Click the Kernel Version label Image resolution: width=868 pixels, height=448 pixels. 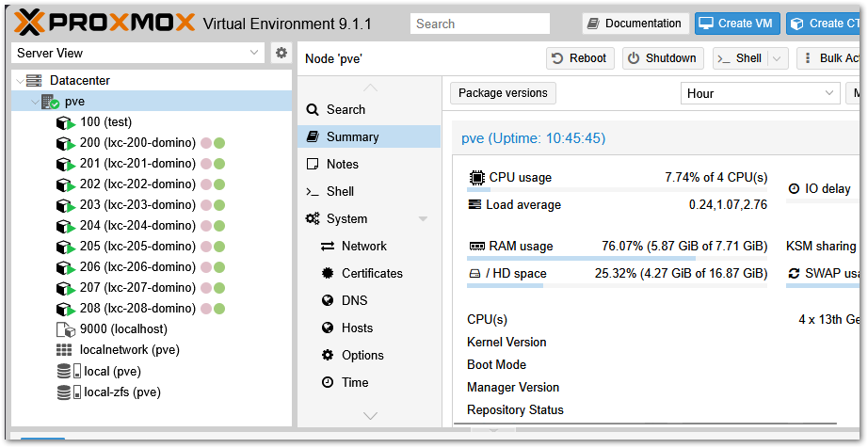click(506, 343)
